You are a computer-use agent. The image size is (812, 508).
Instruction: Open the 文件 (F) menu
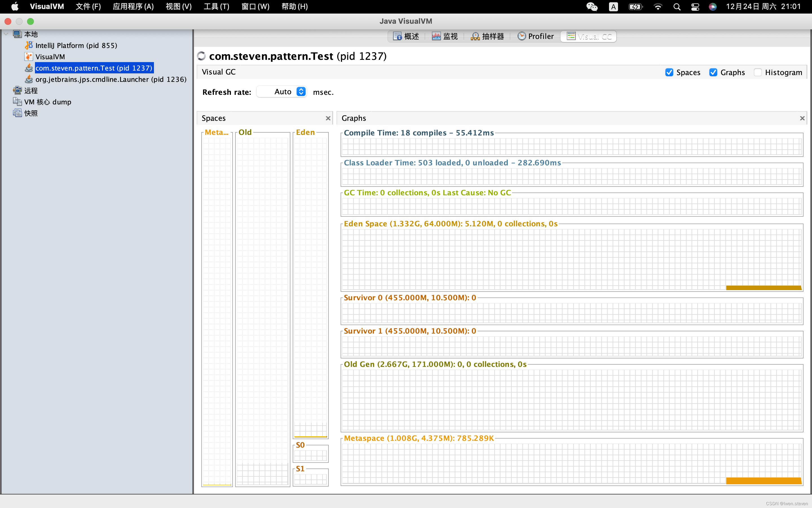88,6
